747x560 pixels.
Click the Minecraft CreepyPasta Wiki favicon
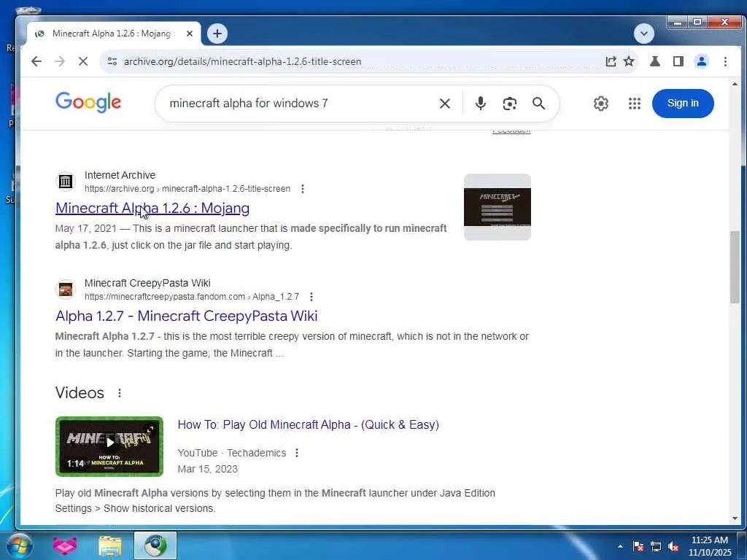tap(66, 289)
